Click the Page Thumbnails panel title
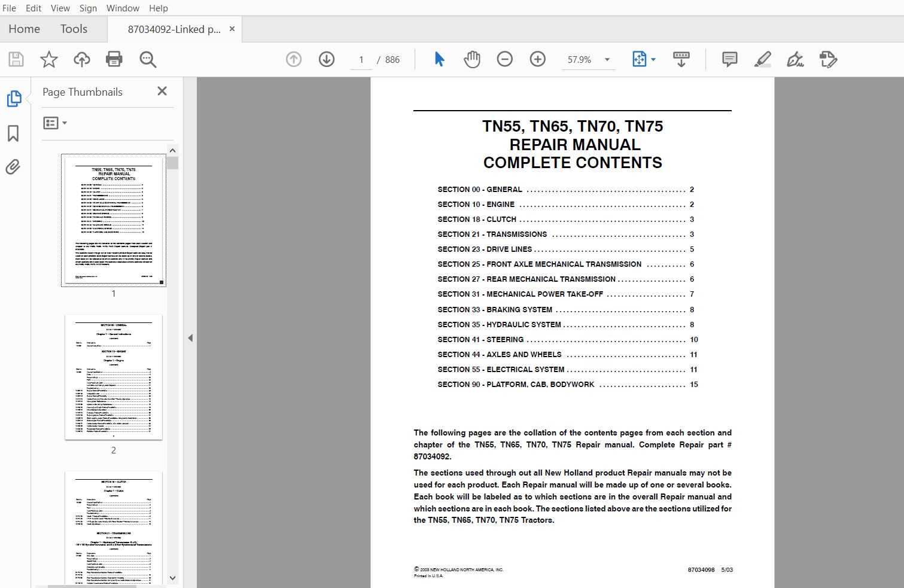 (83, 92)
